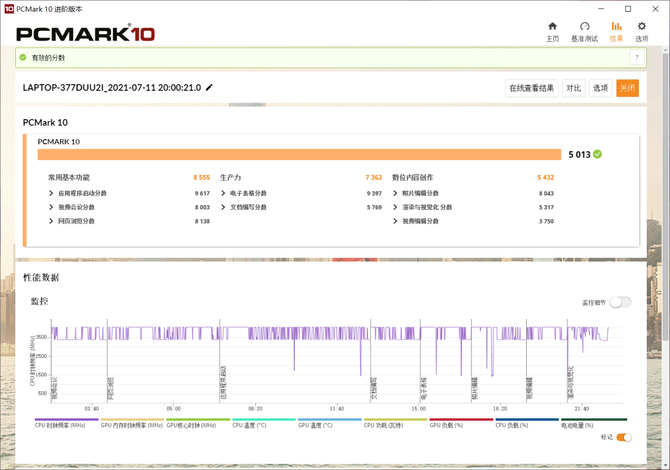Select the 结果 results chart icon
The height and width of the screenshot is (470, 670).
click(616, 30)
